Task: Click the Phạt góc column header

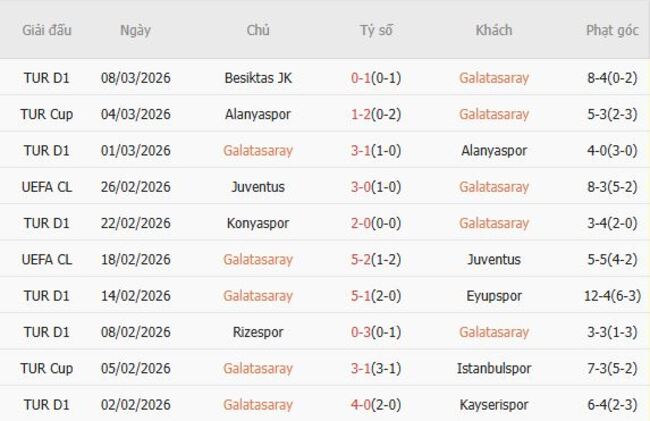Action: click(612, 30)
